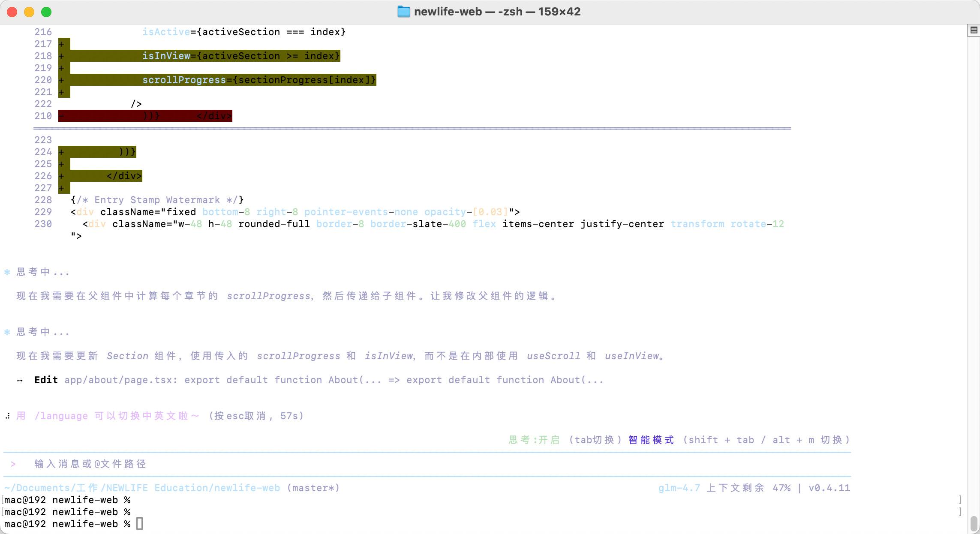Click the blue asterisk by first 思考中
Viewport: 980px width, 534px height.
[x=7, y=272]
